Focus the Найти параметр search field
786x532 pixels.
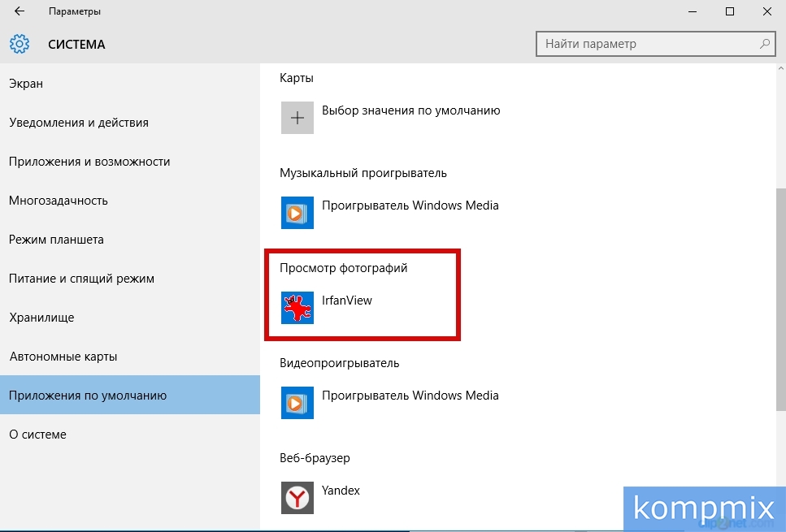(656, 44)
